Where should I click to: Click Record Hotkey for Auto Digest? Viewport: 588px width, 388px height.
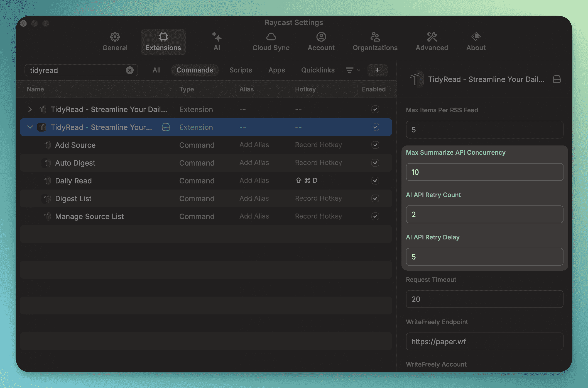318,163
